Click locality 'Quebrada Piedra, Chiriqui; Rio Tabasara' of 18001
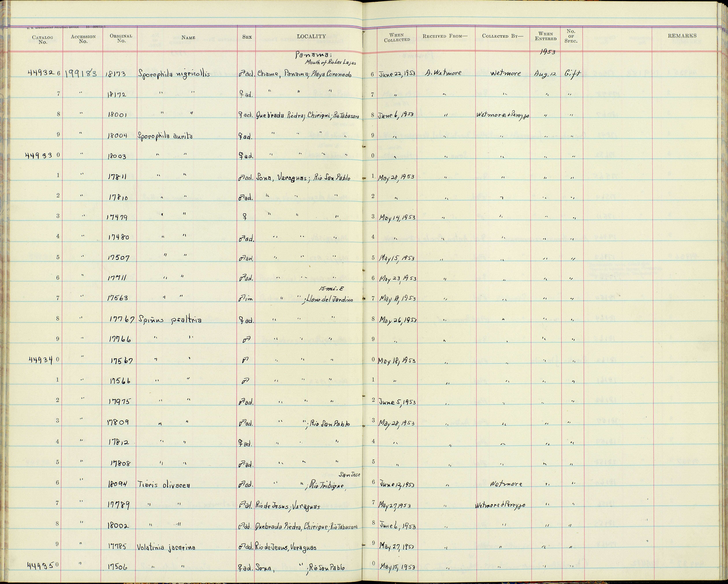The width and height of the screenshot is (728, 584). click(307, 116)
